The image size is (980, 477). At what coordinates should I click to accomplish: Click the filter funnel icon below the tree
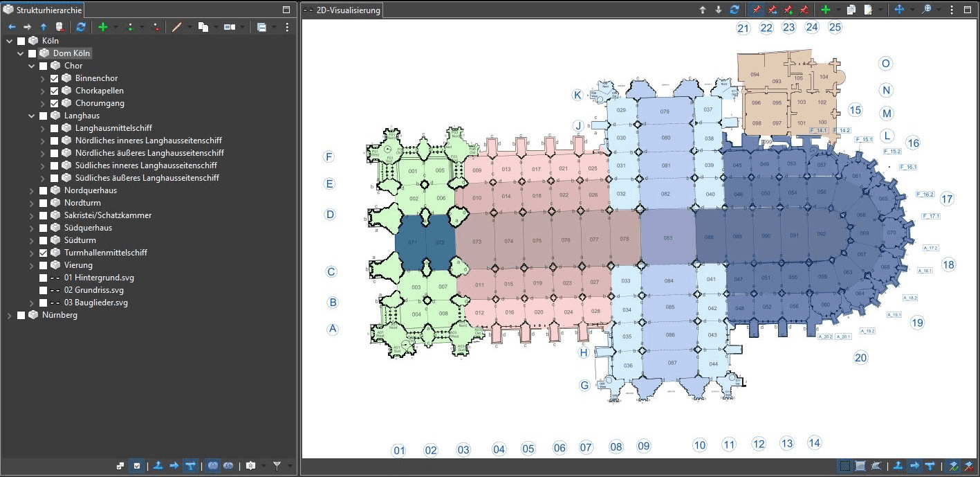(277, 466)
